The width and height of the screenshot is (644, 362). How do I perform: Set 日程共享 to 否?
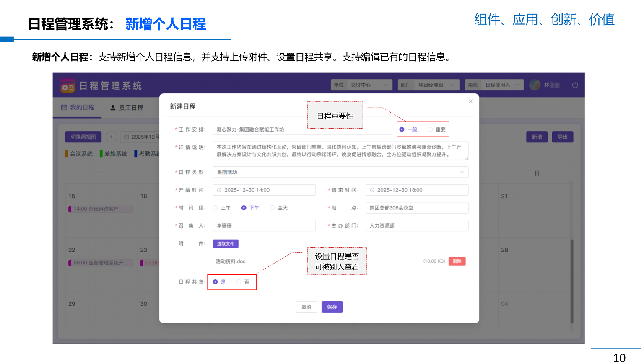click(239, 282)
